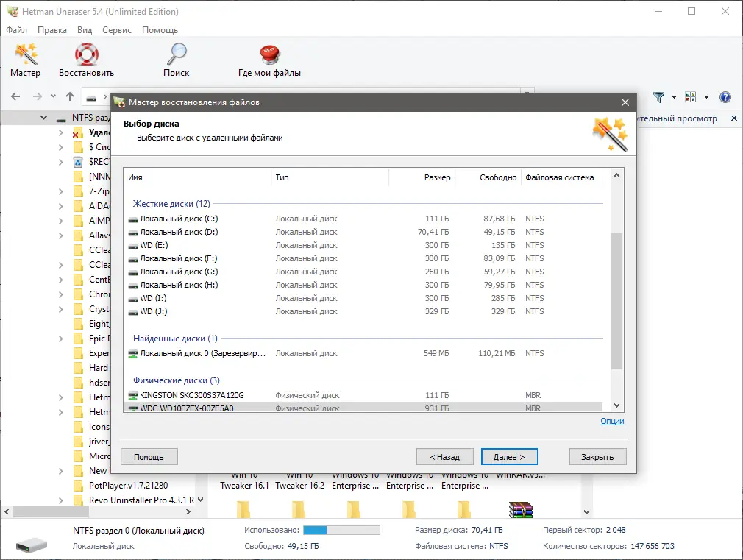Click the file pane scroll-down arrow
This screenshot has height=560, width=743.
point(586,512)
